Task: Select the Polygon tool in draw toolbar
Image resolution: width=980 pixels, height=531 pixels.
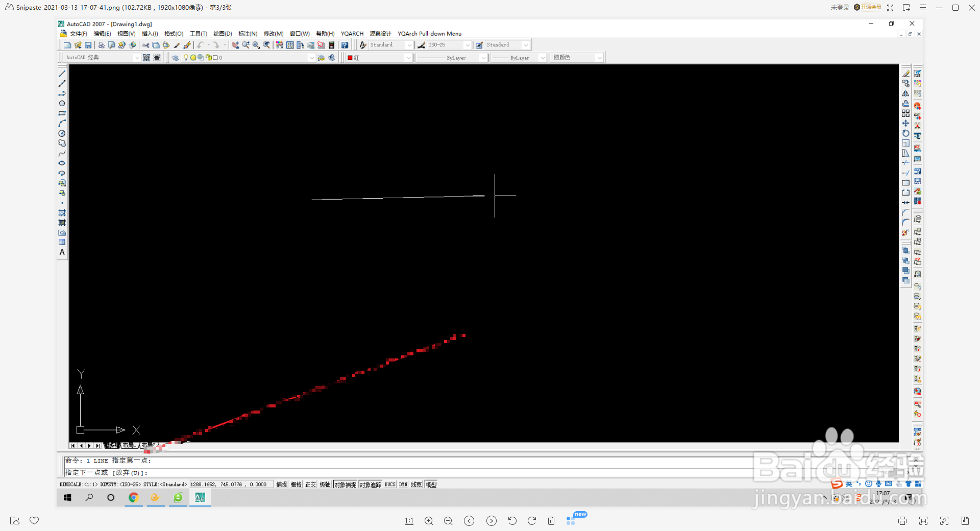Action: (62, 104)
